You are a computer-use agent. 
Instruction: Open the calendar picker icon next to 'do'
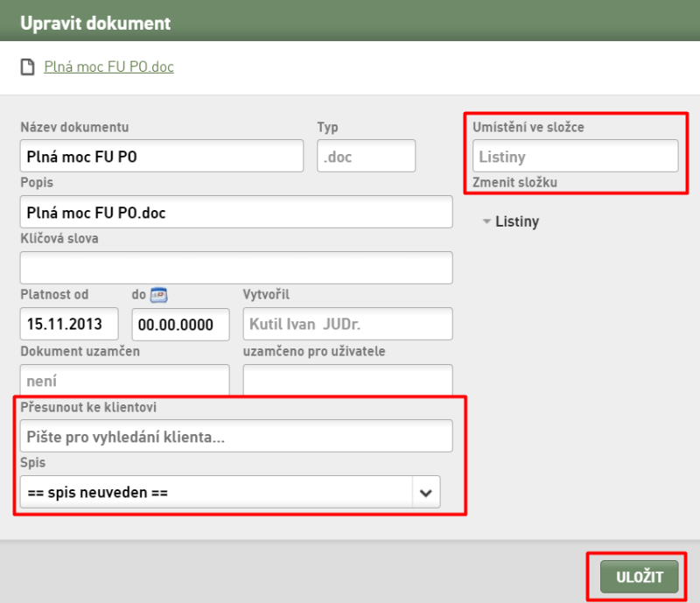click(158, 295)
